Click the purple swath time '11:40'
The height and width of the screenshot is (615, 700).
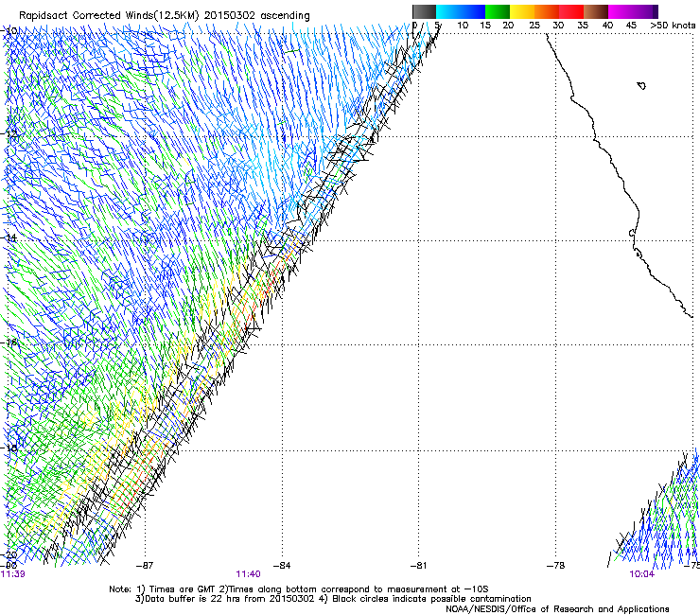click(x=248, y=574)
